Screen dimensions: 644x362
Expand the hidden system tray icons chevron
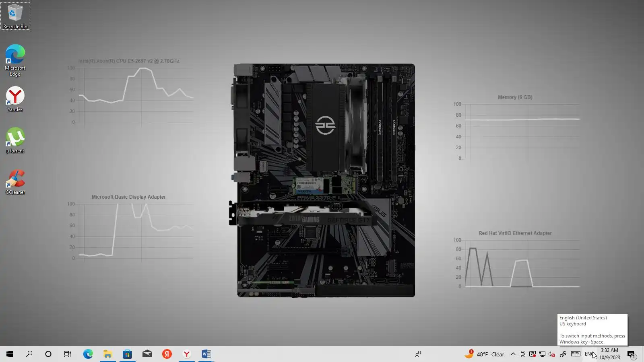(513, 354)
